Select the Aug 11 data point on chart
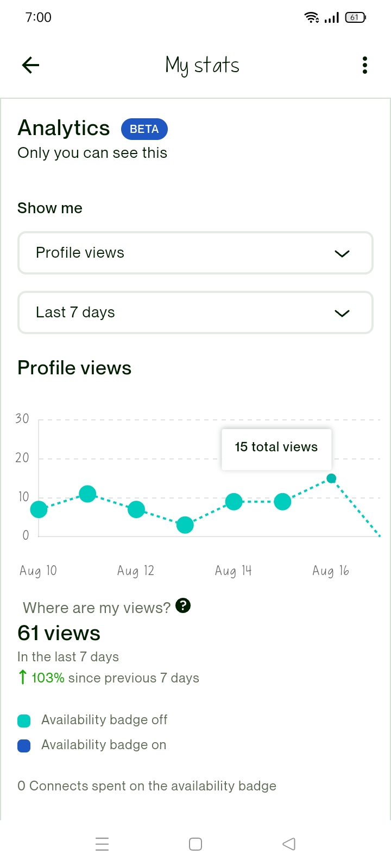Image resolution: width=391 pixels, height=868 pixels. pos(87,494)
